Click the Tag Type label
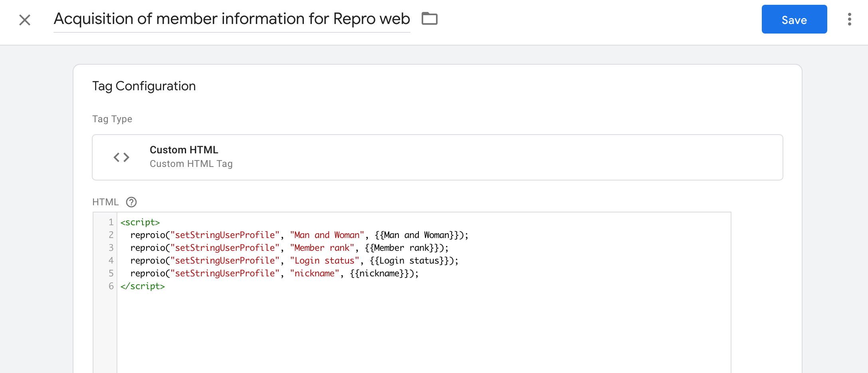The image size is (868, 373). 112,119
